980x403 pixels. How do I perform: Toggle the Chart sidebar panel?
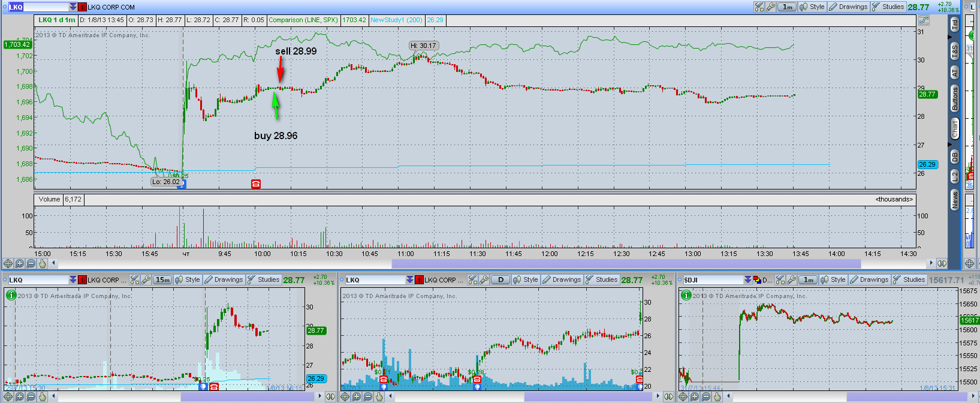[955, 128]
